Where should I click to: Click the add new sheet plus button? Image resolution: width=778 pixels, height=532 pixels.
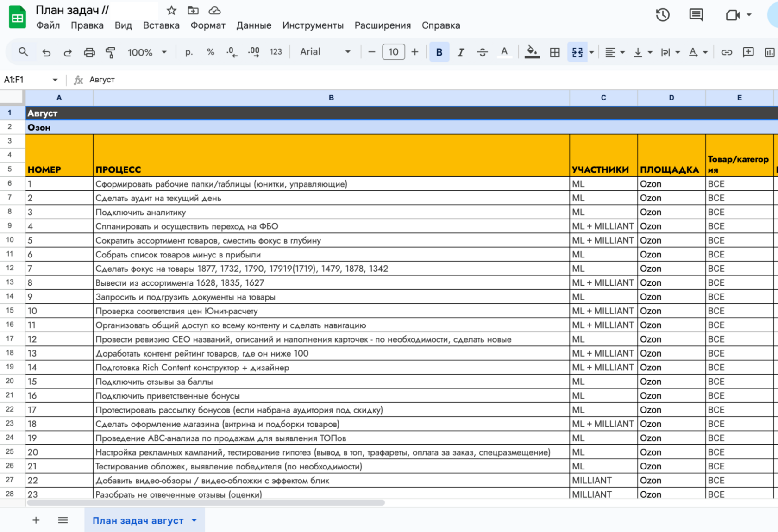[36, 520]
